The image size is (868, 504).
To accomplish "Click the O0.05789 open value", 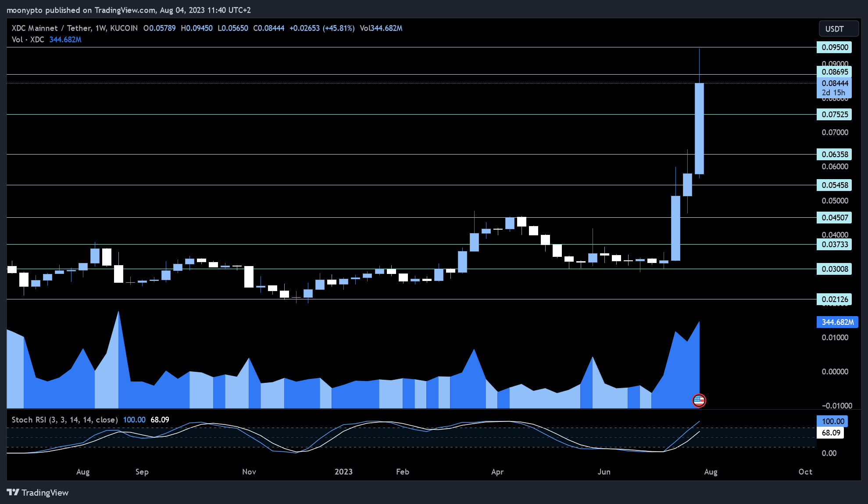I will 160,28.
